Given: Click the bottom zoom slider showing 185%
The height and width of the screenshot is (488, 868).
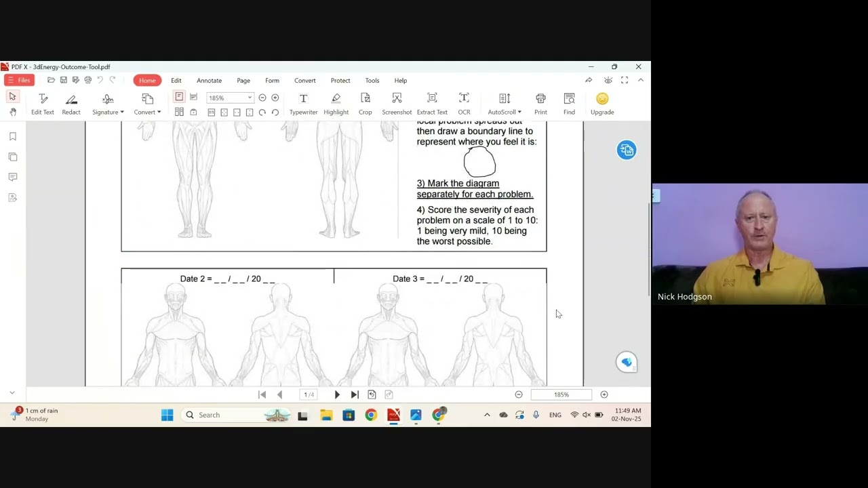Looking at the screenshot, I should pos(561,394).
